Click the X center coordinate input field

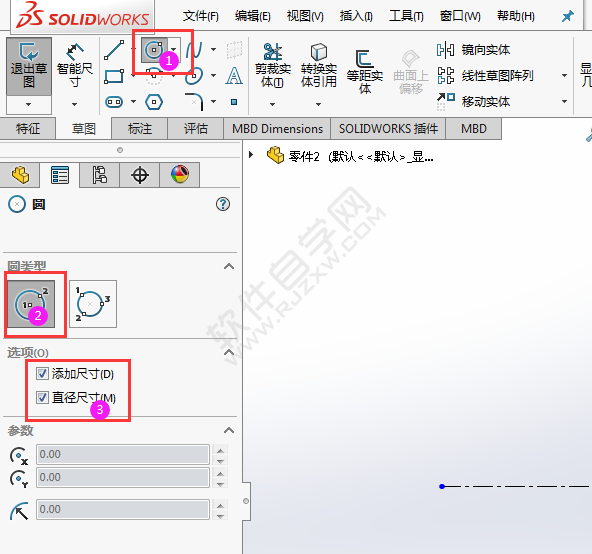[x=123, y=454]
